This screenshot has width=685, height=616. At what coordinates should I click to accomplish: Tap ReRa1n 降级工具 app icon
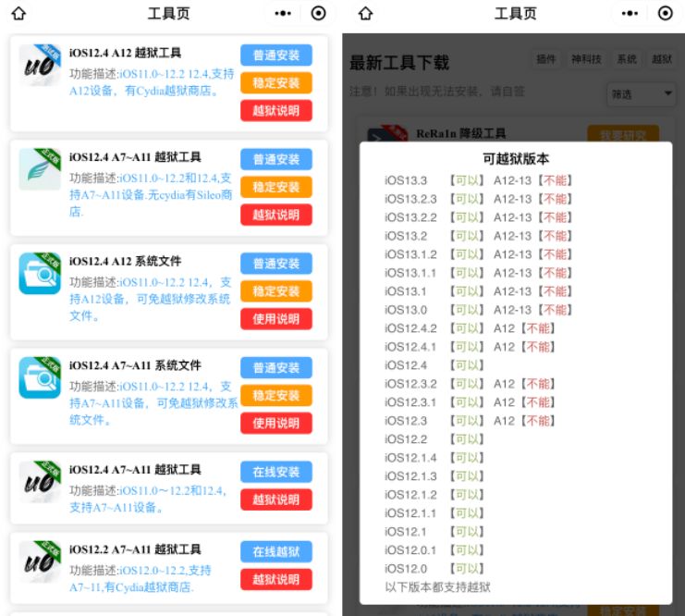[x=387, y=133]
